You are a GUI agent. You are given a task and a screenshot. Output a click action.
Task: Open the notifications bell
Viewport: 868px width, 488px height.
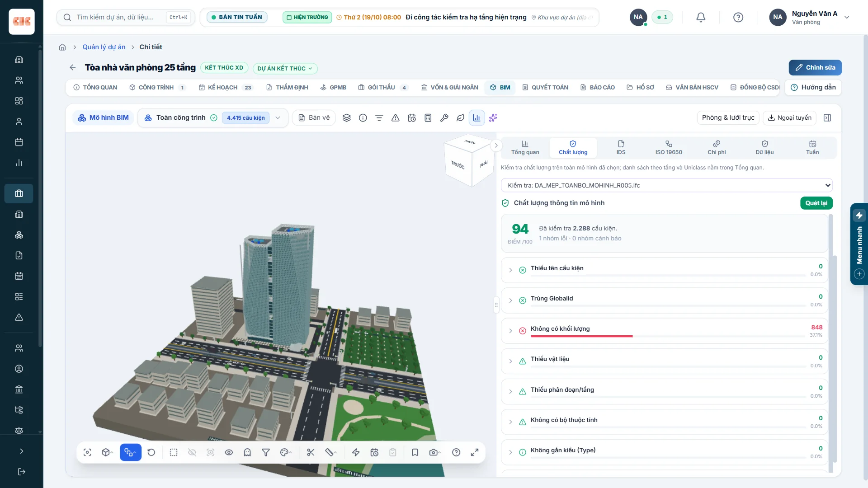pyautogui.click(x=701, y=17)
